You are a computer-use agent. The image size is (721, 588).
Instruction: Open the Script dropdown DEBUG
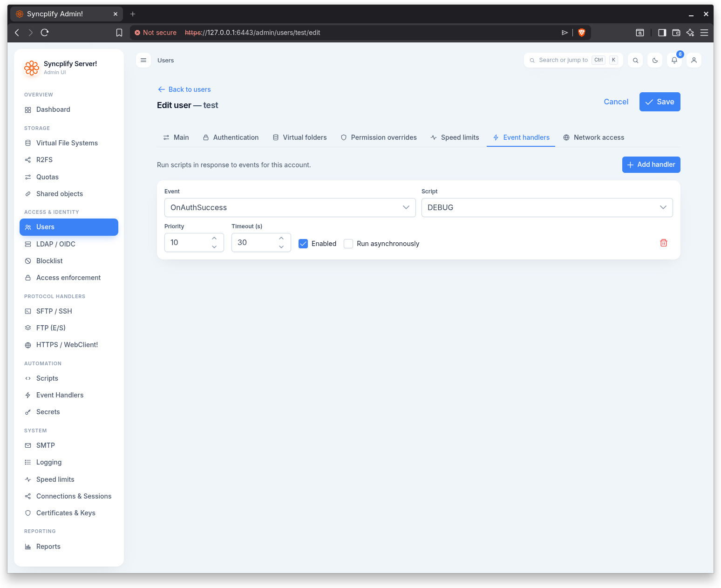(547, 207)
